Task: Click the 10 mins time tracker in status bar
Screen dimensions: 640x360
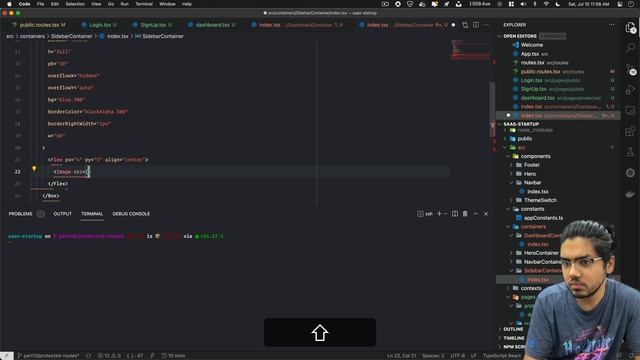Action: [x=173, y=356]
